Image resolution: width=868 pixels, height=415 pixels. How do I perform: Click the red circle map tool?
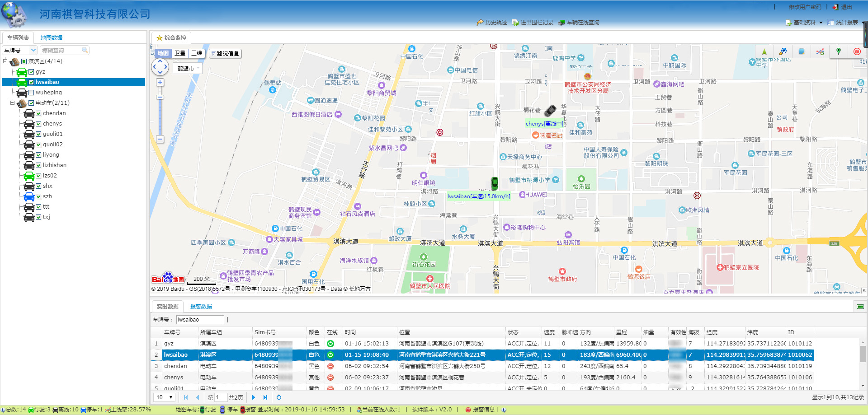pyautogui.click(x=857, y=51)
